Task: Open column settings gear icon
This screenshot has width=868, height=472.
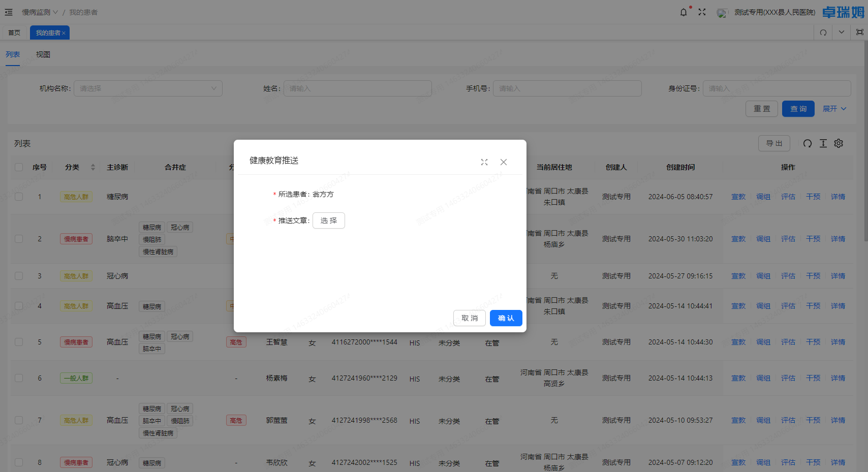Action: pyautogui.click(x=839, y=143)
